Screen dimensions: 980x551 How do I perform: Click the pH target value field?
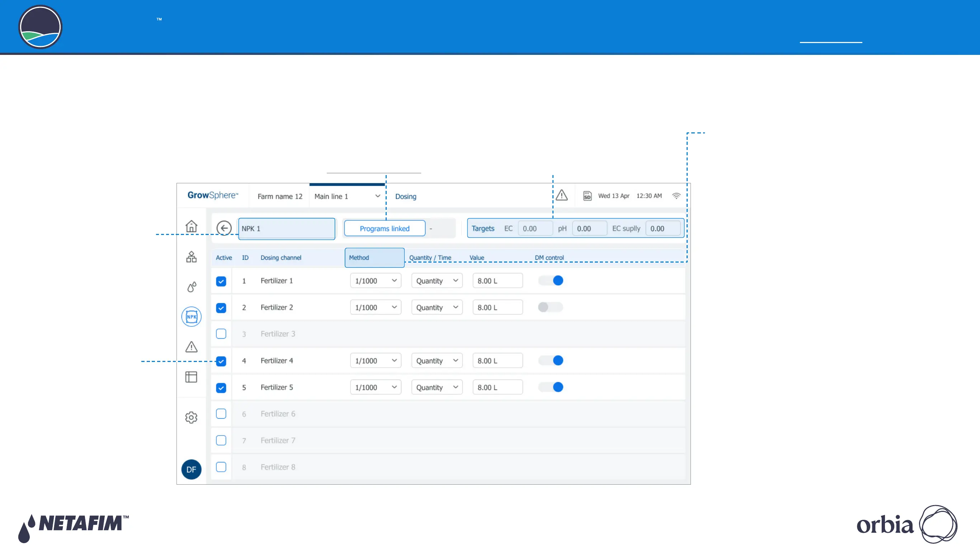point(590,228)
